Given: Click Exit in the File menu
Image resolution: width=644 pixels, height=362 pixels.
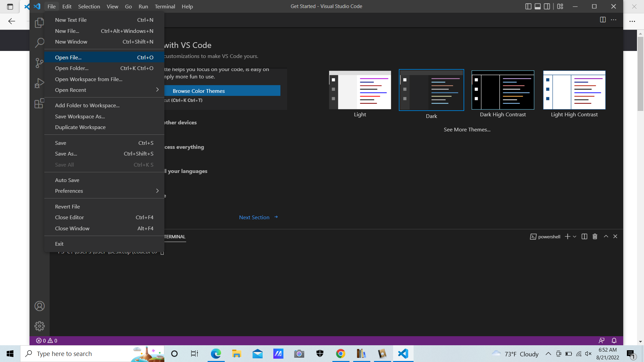Looking at the screenshot, I should (104, 244).
